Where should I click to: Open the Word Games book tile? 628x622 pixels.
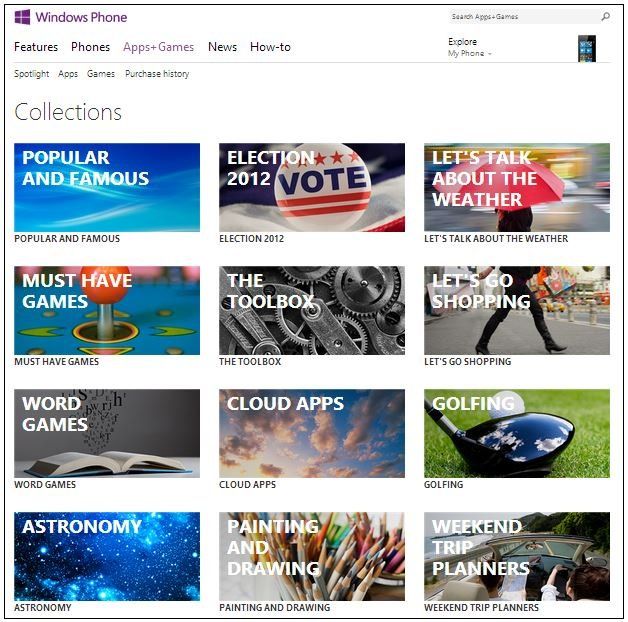107,433
